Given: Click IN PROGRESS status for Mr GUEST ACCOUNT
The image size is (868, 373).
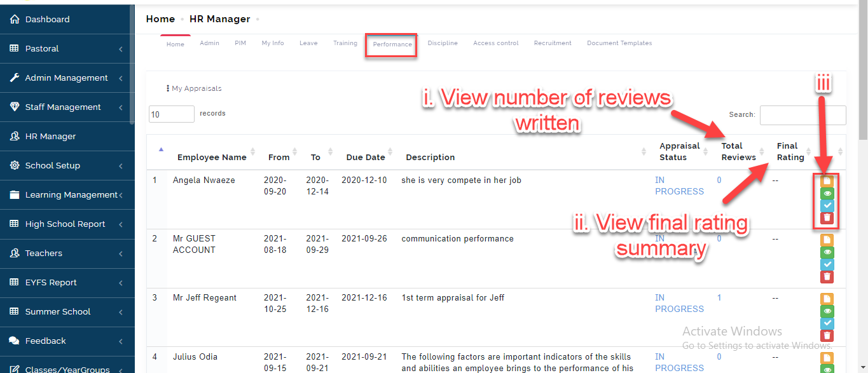Looking at the screenshot, I should (680, 245).
